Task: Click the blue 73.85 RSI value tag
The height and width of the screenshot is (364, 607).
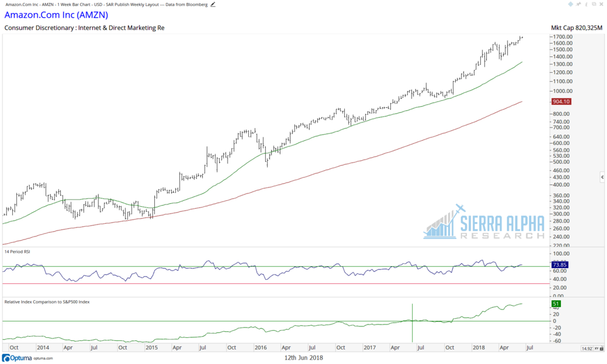Action: pos(560,265)
